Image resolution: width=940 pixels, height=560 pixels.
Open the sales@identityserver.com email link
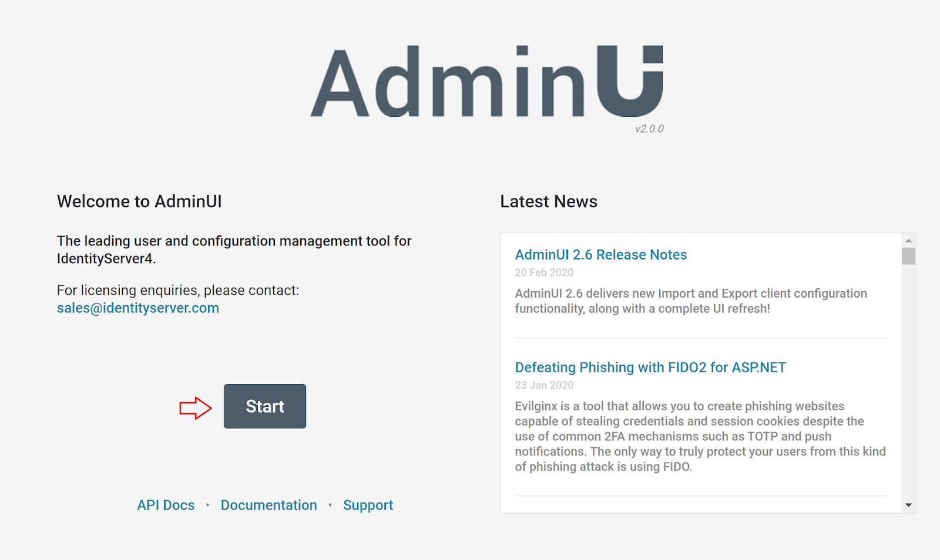pyautogui.click(x=138, y=308)
